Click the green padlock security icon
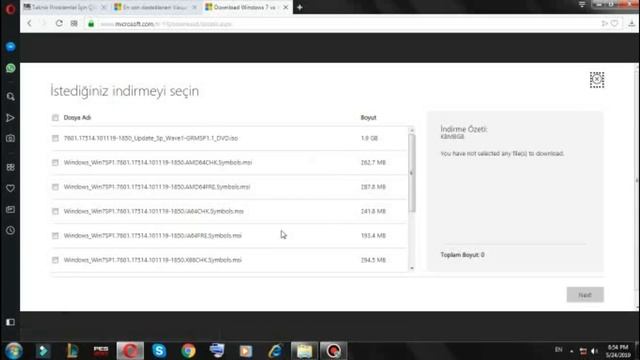This screenshot has height=360, width=640. (x=91, y=24)
